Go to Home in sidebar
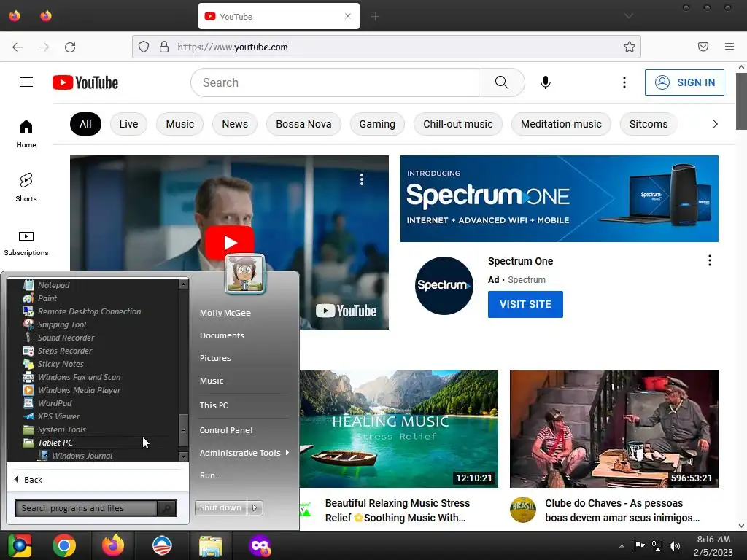The image size is (747, 560). click(26, 133)
